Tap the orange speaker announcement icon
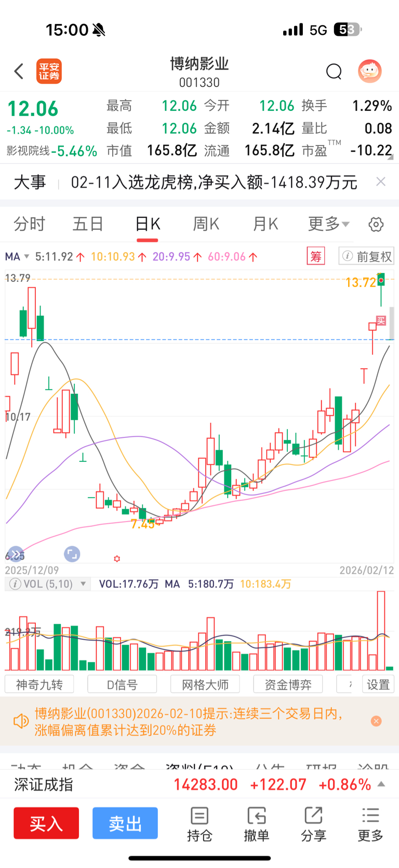This screenshot has width=399, height=868. pos(21,721)
